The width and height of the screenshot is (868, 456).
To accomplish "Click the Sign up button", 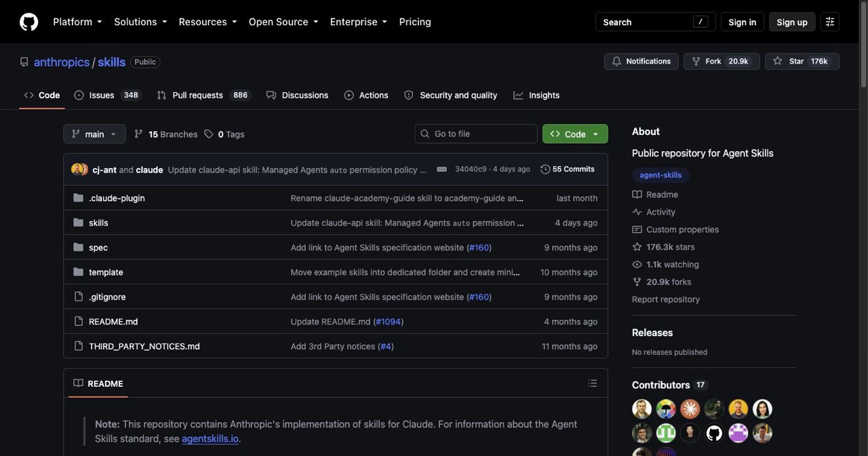I will coord(792,22).
